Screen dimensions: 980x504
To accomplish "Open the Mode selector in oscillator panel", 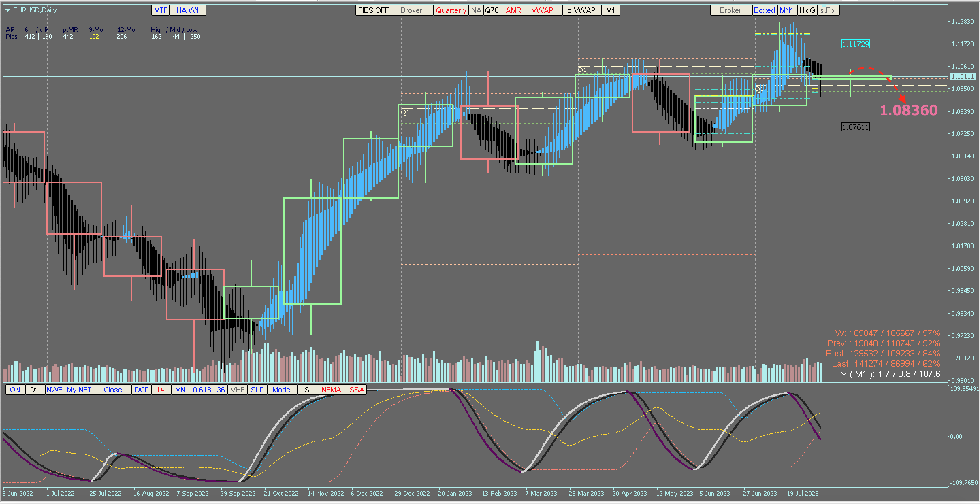I will pos(281,390).
